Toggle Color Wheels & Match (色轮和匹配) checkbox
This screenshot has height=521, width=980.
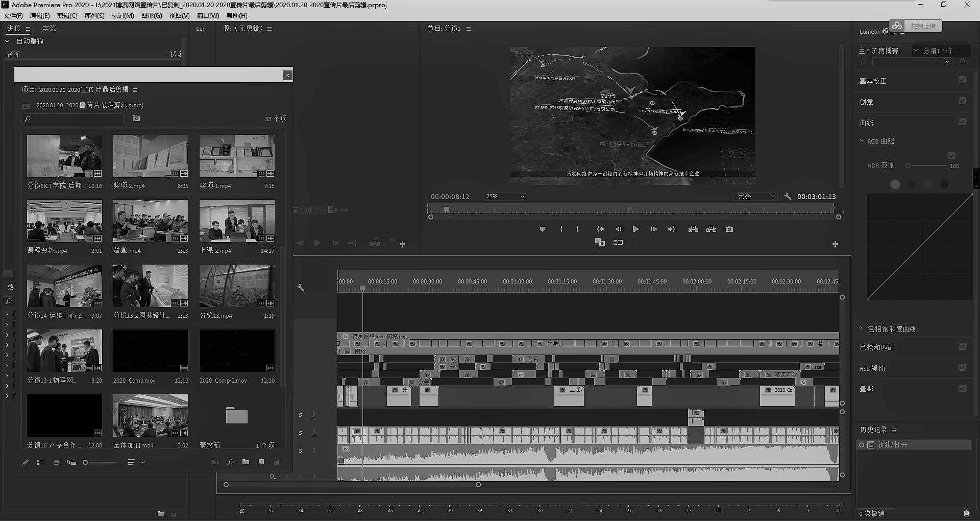pos(962,346)
